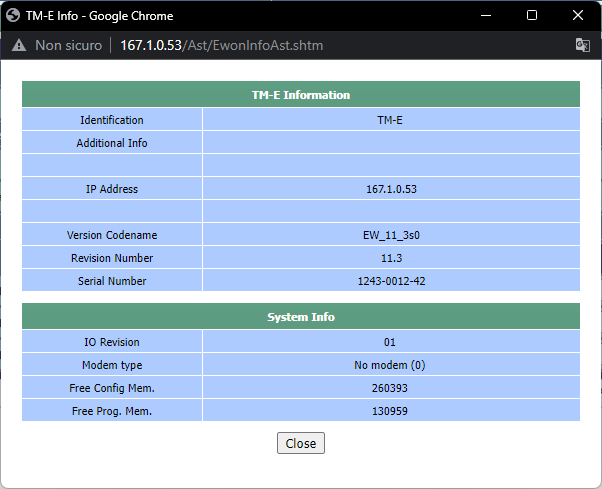Click the 'Identification' label cell
602x489 pixels.
coord(112,120)
